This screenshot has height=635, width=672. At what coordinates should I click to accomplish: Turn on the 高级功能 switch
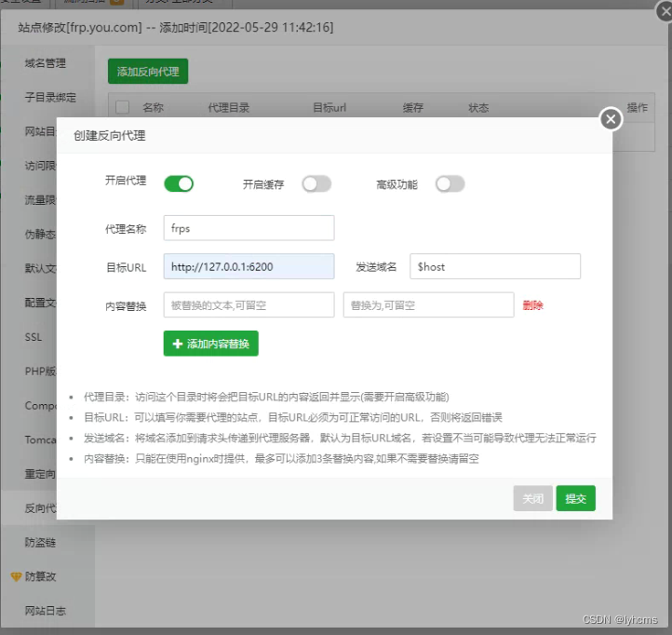tap(450, 183)
